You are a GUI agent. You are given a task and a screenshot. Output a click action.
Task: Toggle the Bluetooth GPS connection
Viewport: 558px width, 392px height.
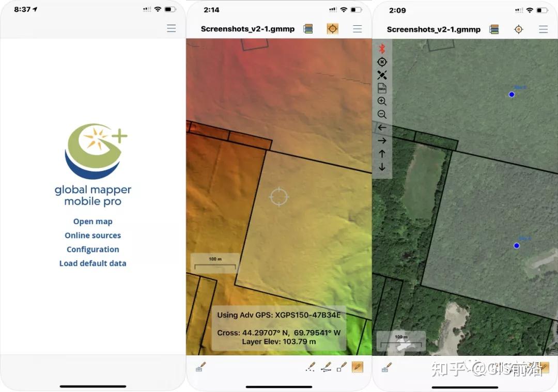(x=382, y=49)
